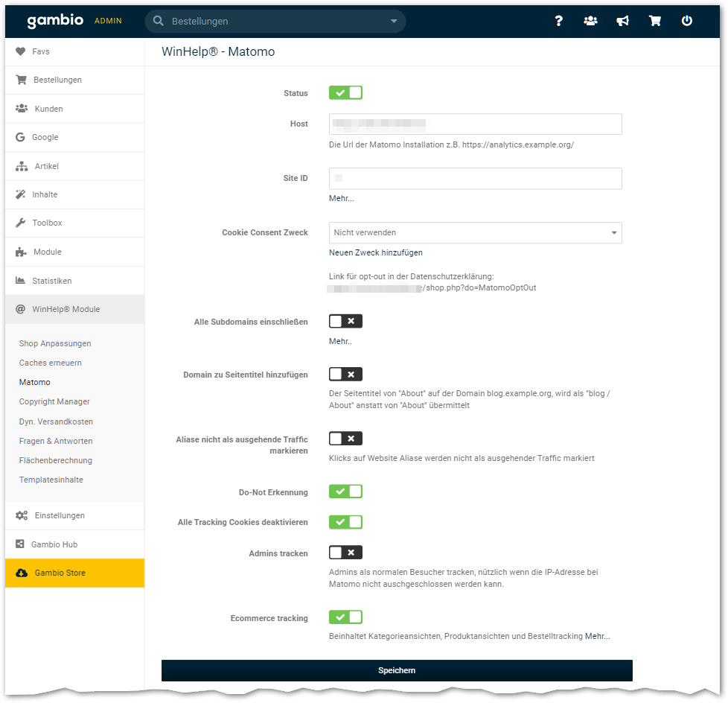This screenshot has height=703, width=728.
Task: Turn off Ecommerce tracking switch
Action: 345,617
